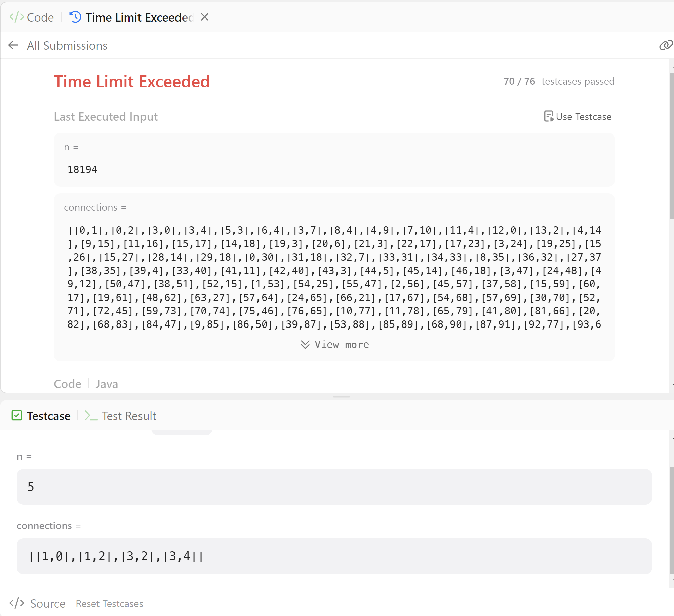Image resolution: width=674 pixels, height=616 pixels.
Task: Select the Testcase tab
Action: pyautogui.click(x=41, y=416)
